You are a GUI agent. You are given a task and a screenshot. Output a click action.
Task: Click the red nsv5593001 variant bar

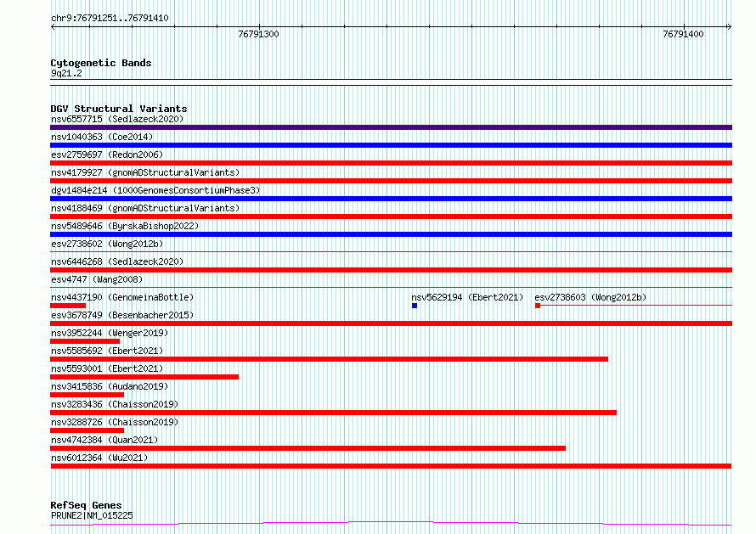(x=144, y=377)
